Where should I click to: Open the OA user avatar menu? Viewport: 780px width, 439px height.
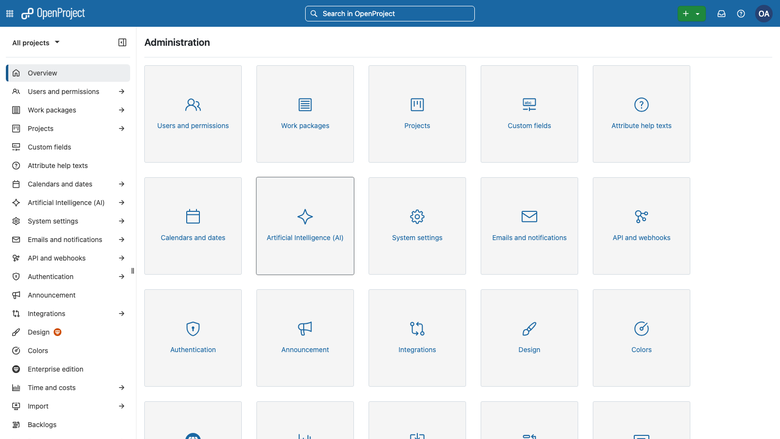point(764,13)
